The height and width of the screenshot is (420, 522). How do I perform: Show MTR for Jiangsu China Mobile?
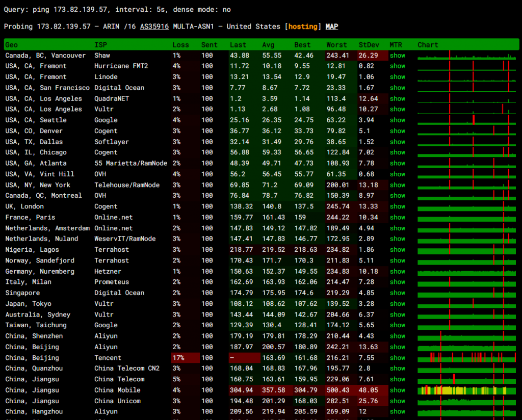click(x=398, y=390)
